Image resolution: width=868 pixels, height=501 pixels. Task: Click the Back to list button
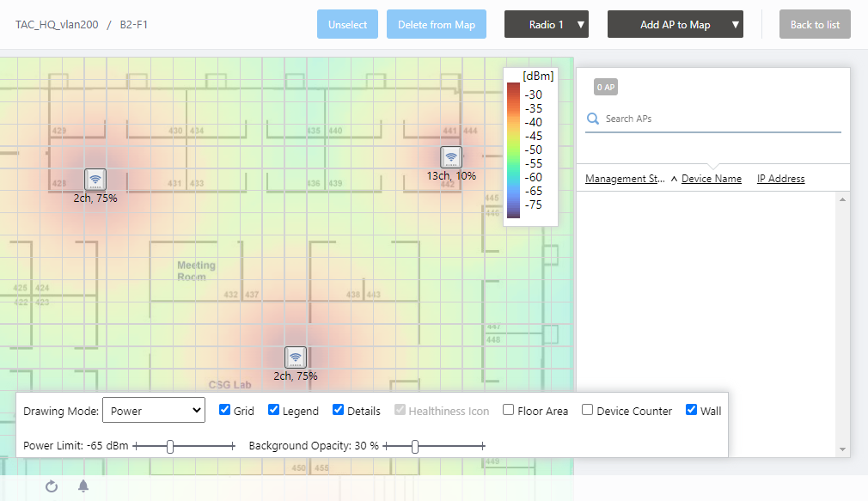[x=815, y=25]
